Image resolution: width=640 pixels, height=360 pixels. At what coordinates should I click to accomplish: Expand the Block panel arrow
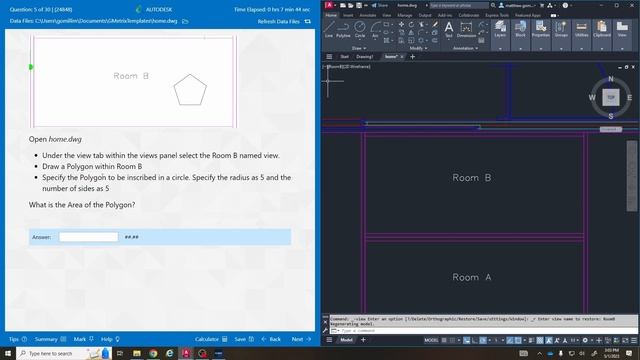pyautogui.click(x=520, y=49)
